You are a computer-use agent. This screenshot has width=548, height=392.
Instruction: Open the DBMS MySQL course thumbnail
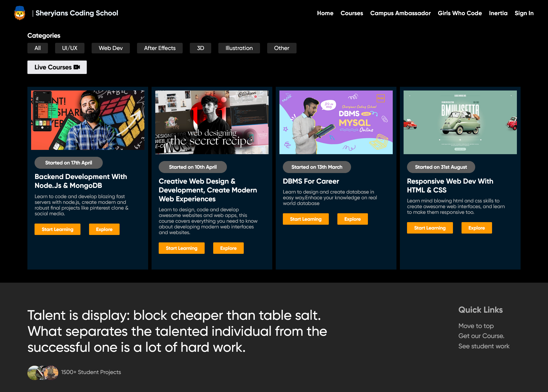pos(336,122)
